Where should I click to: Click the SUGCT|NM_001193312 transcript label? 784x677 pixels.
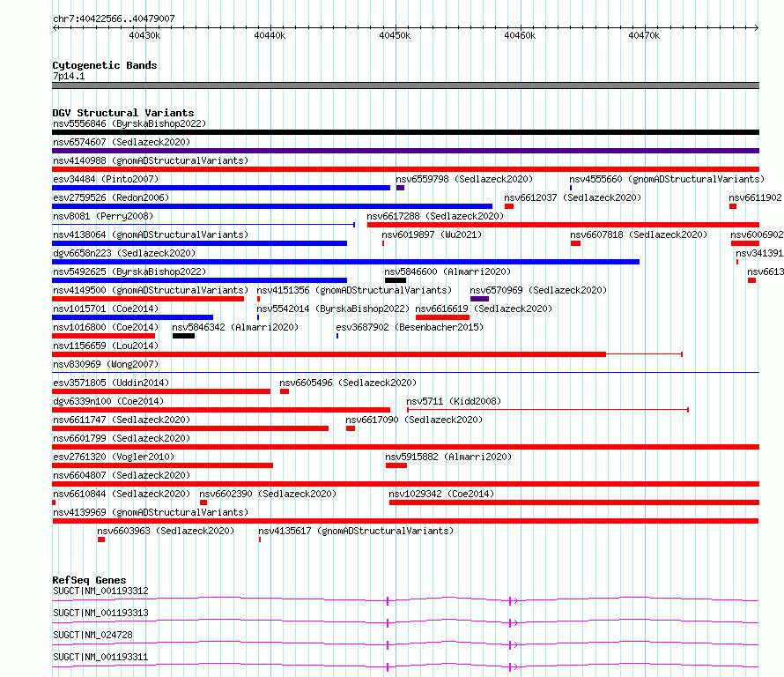[x=100, y=591]
